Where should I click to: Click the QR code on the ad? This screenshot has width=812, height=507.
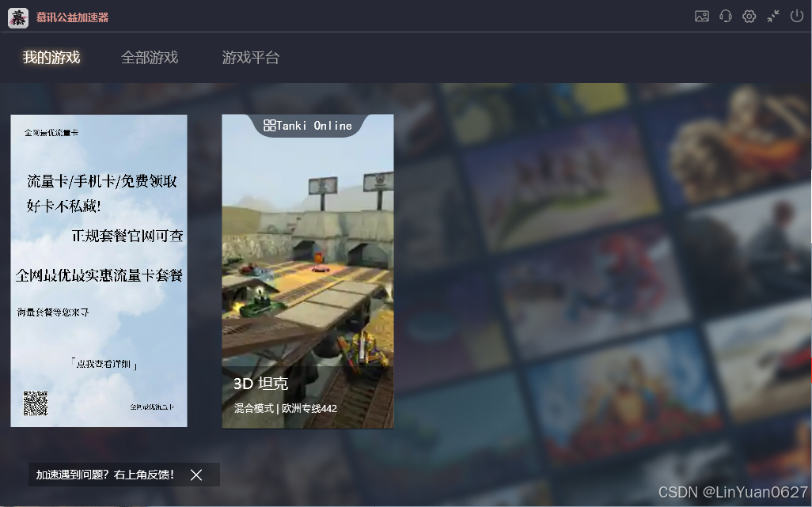click(x=36, y=403)
